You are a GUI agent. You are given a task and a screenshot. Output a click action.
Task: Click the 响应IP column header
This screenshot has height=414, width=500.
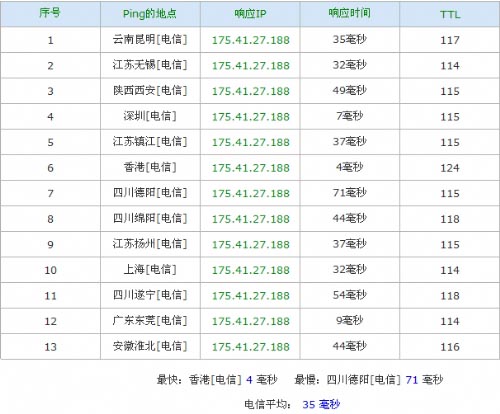point(250,14)
